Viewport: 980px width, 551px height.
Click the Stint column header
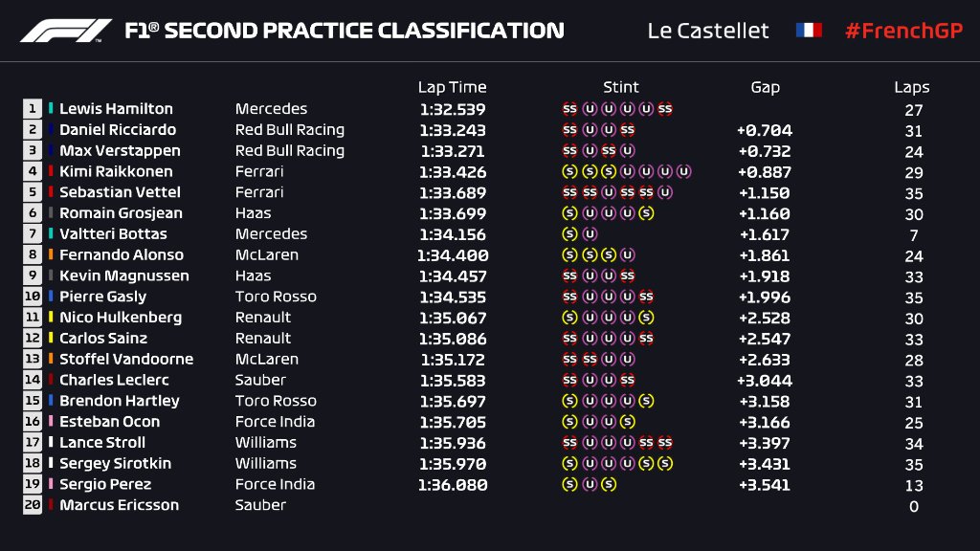(621, 87)
